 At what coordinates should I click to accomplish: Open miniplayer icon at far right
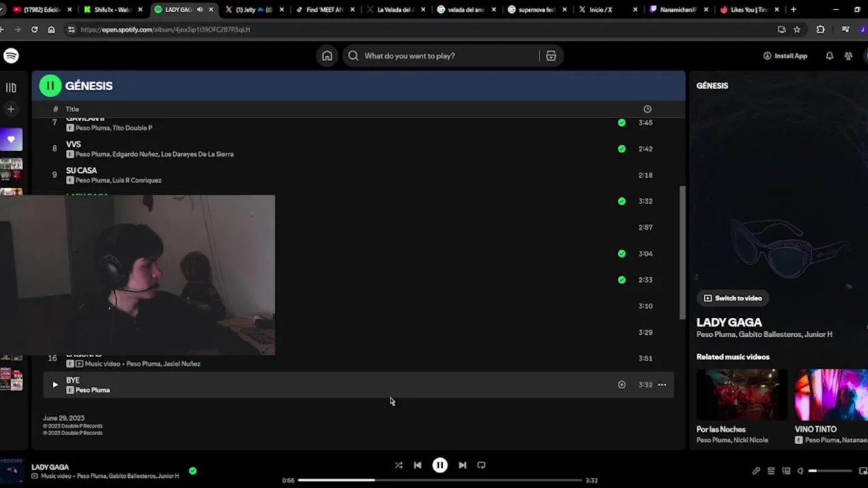click(x=863, y=470)
